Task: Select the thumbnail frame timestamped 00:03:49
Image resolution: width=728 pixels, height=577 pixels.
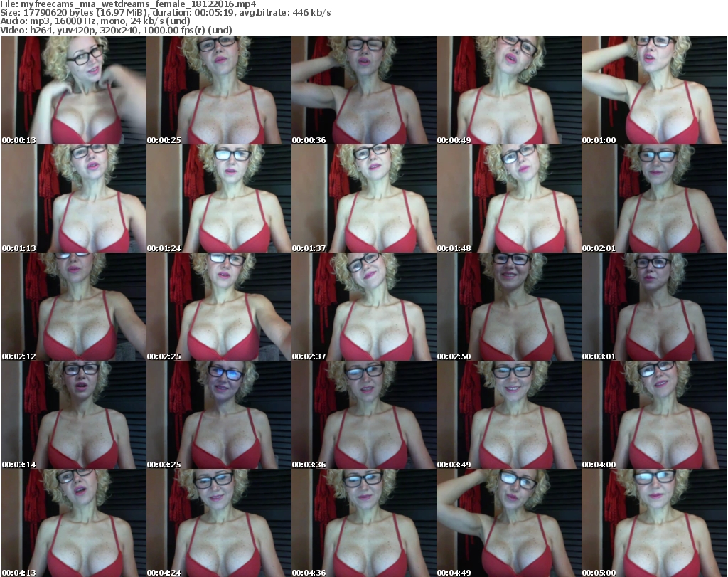Action: 509,415
